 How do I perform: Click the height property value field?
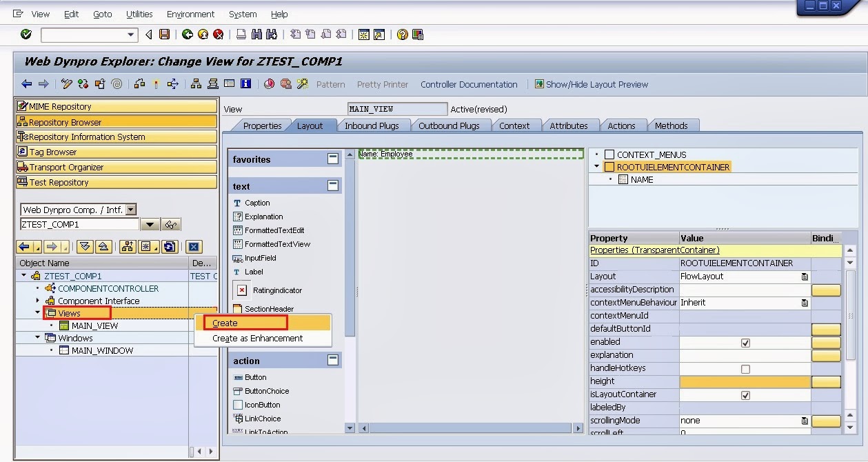pyautogui.click(x=745, y=381)
